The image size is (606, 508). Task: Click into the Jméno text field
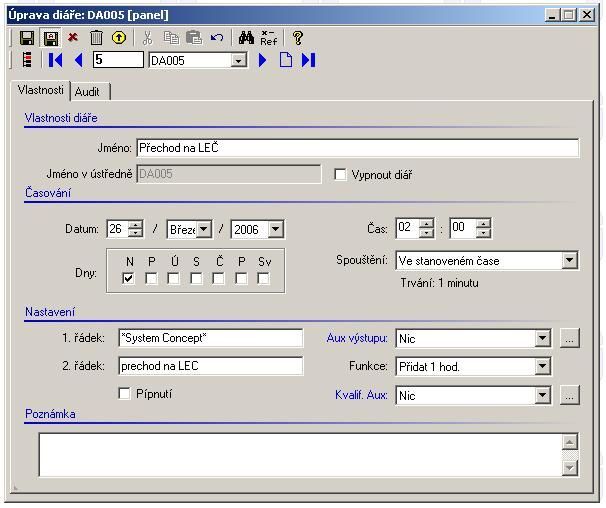point(356,148)
